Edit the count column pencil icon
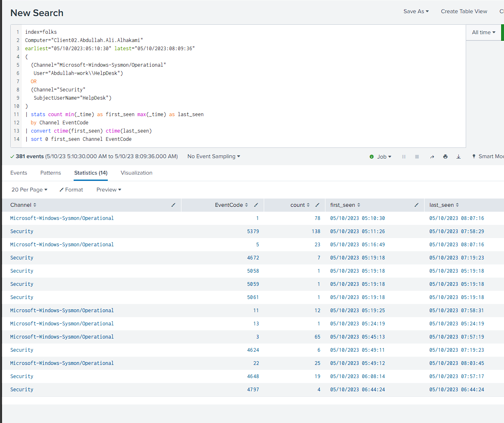Viewport: 504px width, 423px height. click(x=317, y=205)
